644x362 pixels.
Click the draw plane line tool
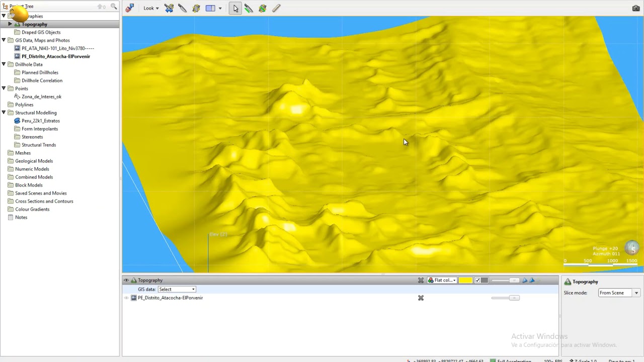click(x=262, y=8)
